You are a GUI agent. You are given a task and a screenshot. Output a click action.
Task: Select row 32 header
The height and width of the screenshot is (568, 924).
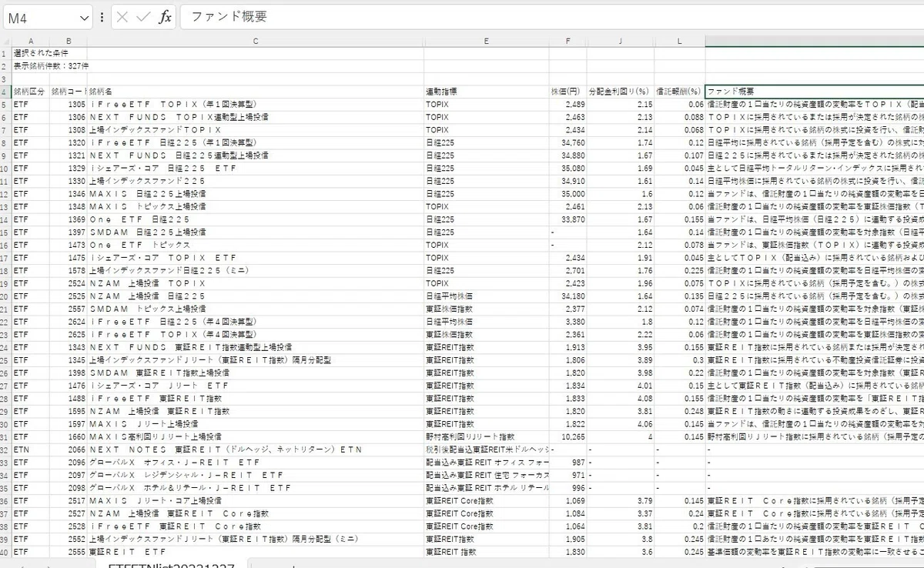coord(5,449)
